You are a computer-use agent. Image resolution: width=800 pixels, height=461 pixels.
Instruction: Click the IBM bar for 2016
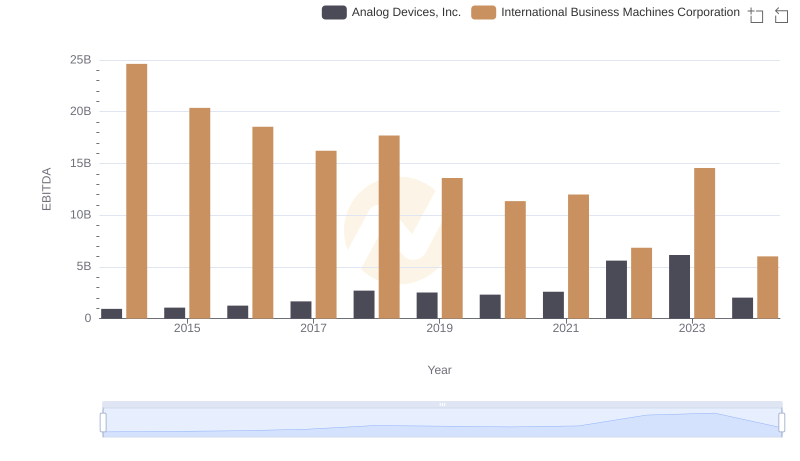pos(263,223)
